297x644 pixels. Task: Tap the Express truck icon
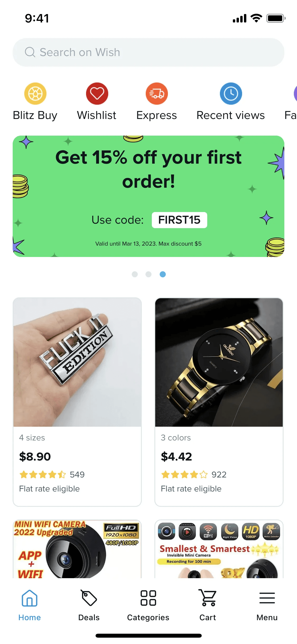pyautogui.click(x=157, y=94)
